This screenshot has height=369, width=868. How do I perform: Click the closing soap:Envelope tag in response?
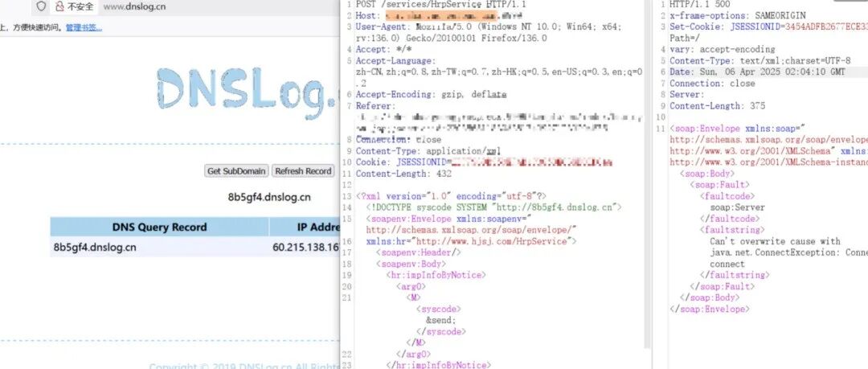coord(709,310)
